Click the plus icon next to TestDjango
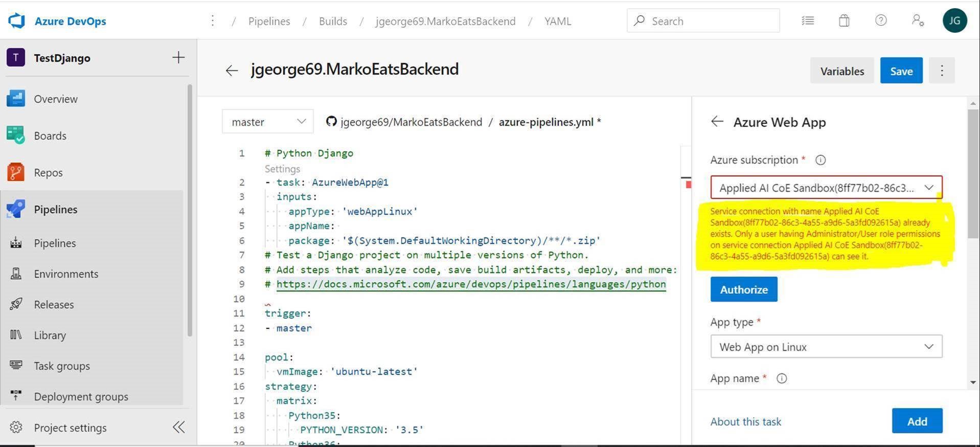980x447 pixels. (178, 57)
